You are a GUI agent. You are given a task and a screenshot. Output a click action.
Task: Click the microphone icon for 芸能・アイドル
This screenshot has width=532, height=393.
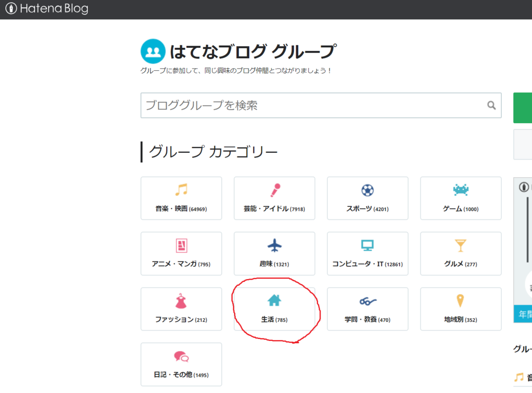coord(275,190)
